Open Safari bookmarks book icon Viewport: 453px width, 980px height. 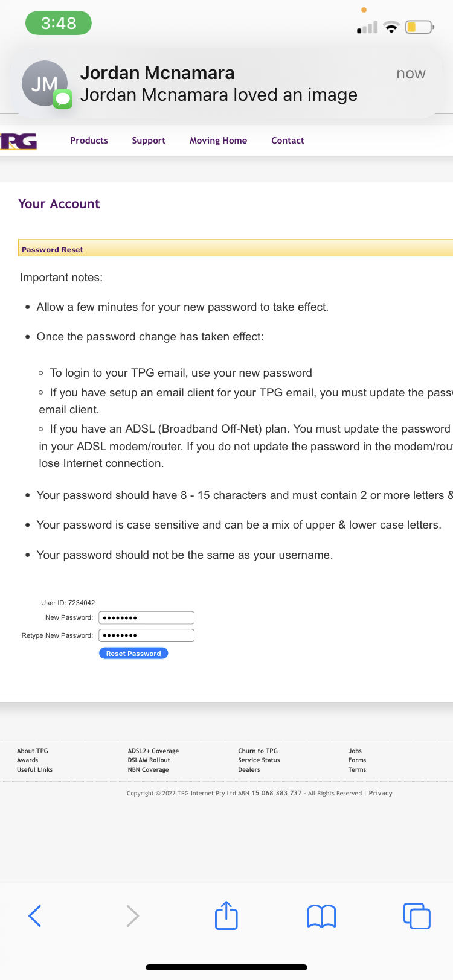(321, 916)
